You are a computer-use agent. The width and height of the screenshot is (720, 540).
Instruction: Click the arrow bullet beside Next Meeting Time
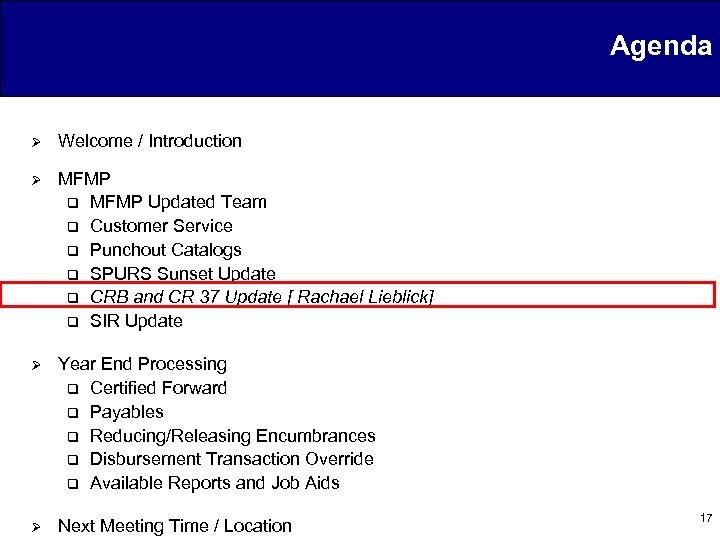click(x=36, y=527)
